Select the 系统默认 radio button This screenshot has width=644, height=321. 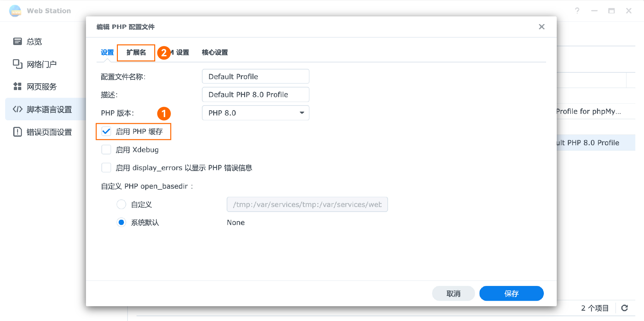[121, 222]
